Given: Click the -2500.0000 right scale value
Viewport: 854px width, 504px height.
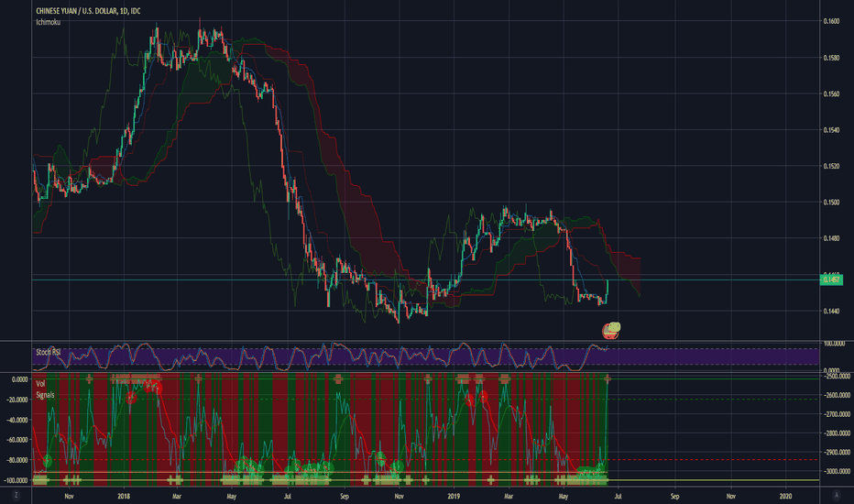Looking at the screenshot, I should [x=837, y=376].
